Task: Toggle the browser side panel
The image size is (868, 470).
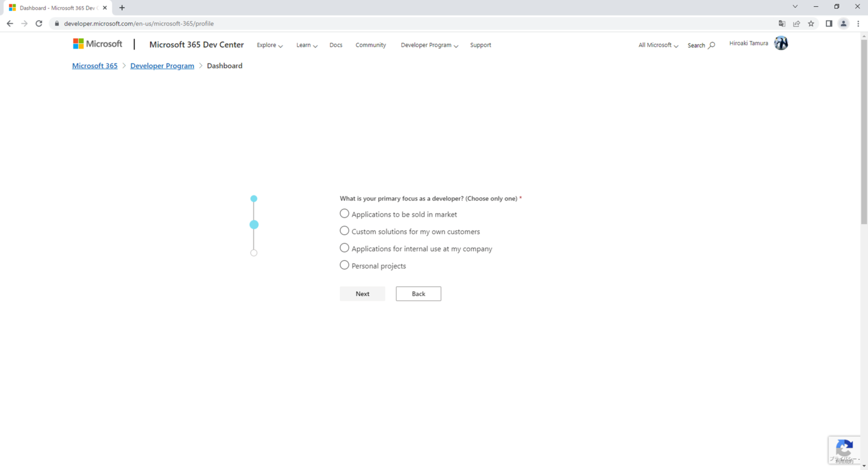Action: 829,24
